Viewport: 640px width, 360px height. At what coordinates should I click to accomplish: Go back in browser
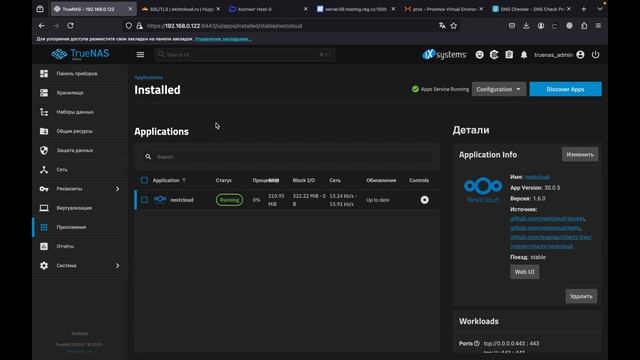(x=42, y=26)
